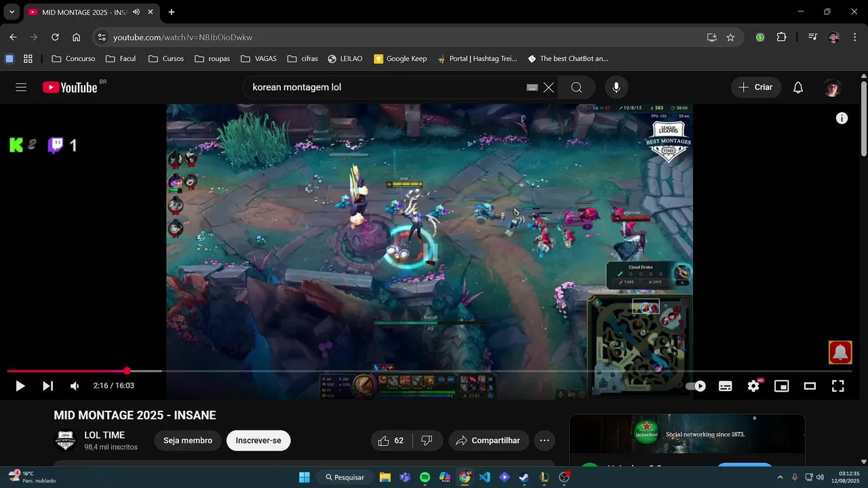Click the address bar URL
Viewport: 868px width, 488px height.
(x=182, y=37)
